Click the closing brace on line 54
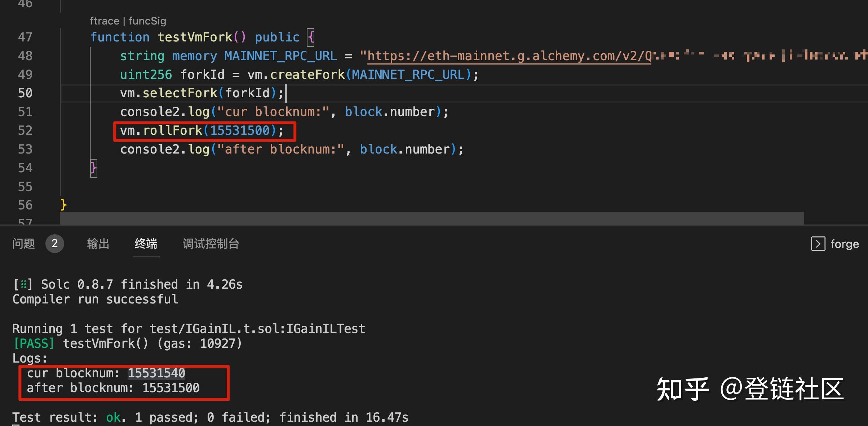868x426 pixels. click(93, 168)
